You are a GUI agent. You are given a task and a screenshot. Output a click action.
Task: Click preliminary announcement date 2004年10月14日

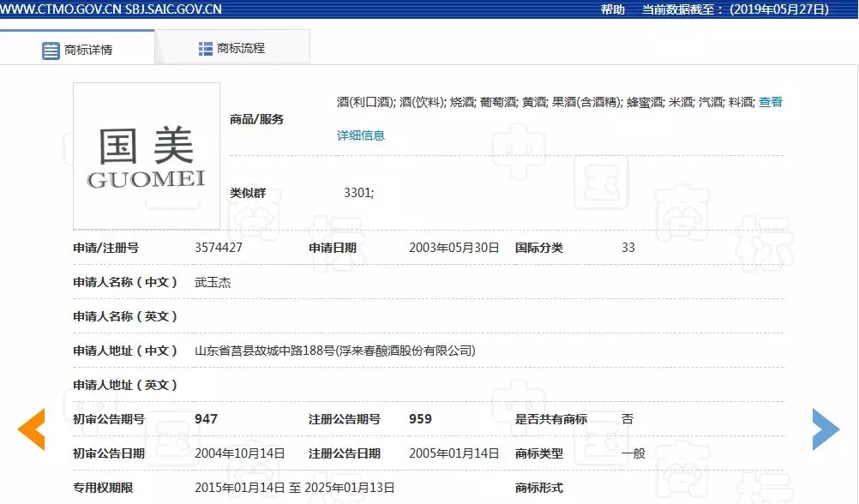coord(240,453)
